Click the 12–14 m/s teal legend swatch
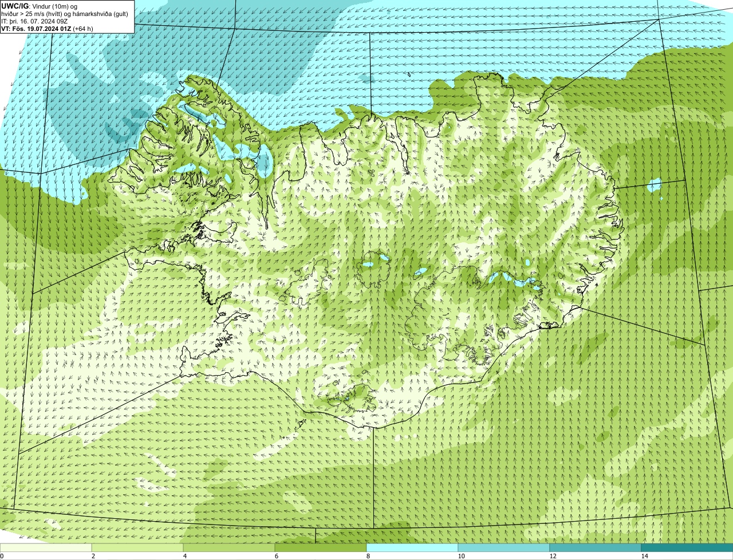This screenshot has width=733, height=560. (596, 548)
